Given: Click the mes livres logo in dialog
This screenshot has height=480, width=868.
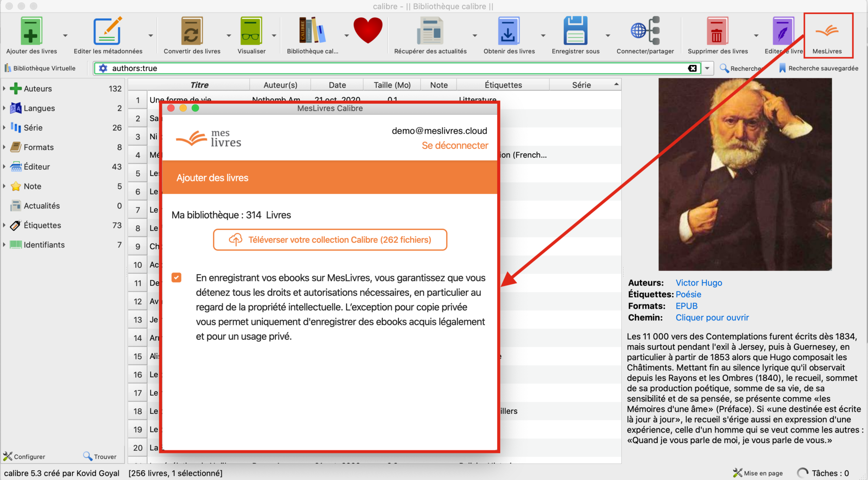Looking at the screenshot, I should 209,138.
